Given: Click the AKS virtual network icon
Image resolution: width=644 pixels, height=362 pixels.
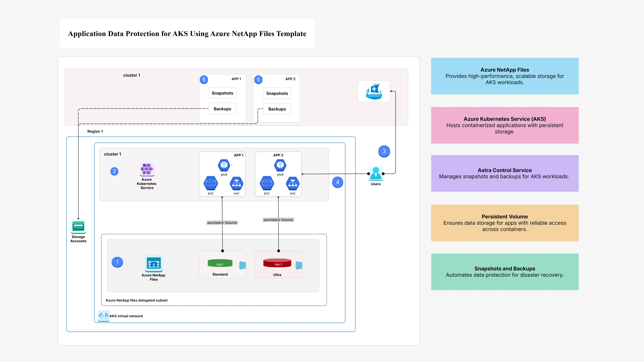Looking at the screenshot, I should [103, 316].
